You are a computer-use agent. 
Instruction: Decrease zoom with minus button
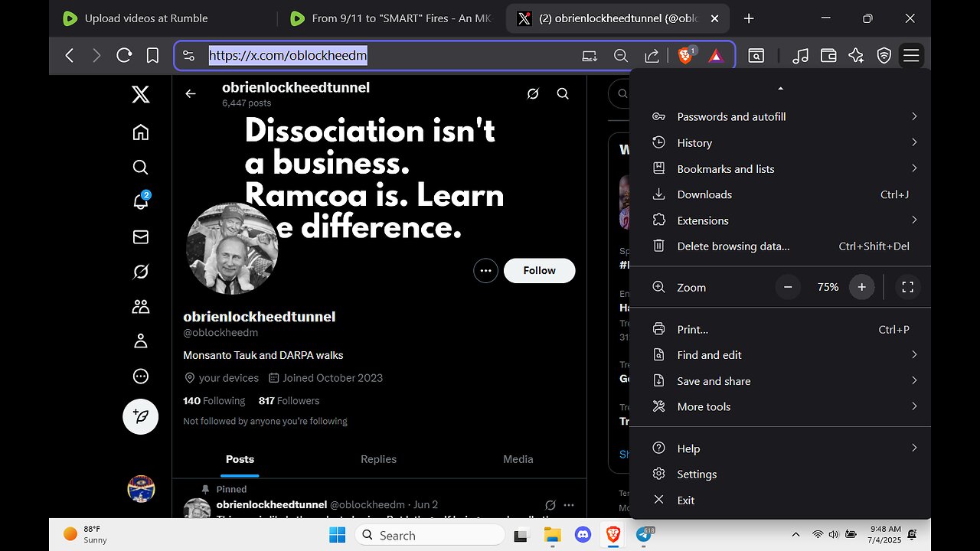tap(788, 287)
